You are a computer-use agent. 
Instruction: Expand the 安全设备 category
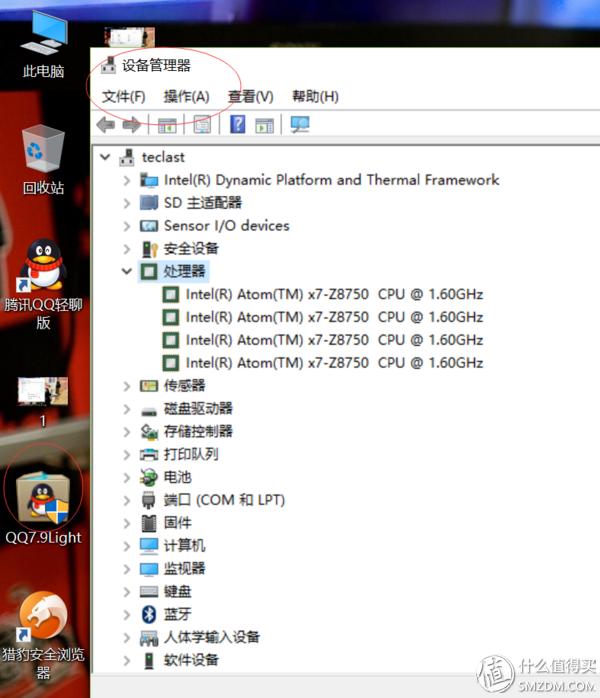(127, 249)
